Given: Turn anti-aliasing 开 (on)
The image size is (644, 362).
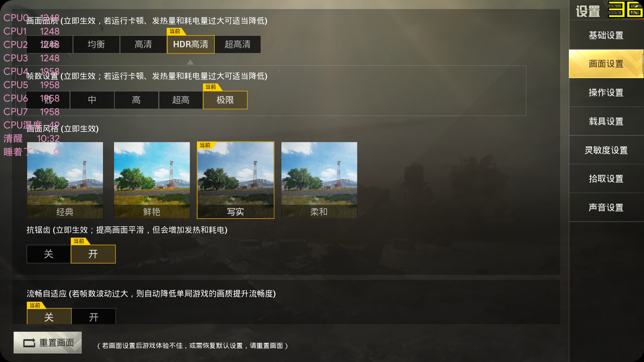Looking at the screenshot, I should point(93,254).
